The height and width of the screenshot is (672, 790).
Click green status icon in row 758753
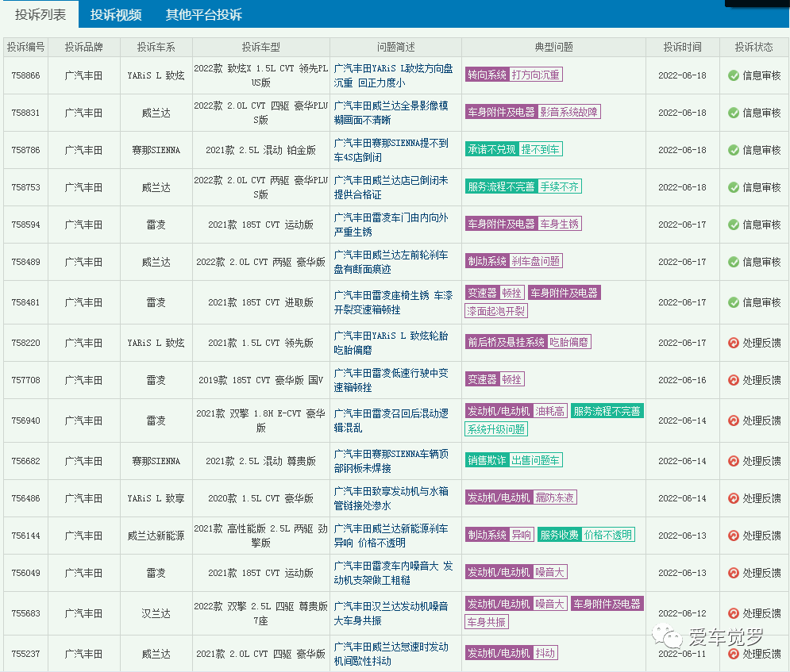[x=734, y=187]
